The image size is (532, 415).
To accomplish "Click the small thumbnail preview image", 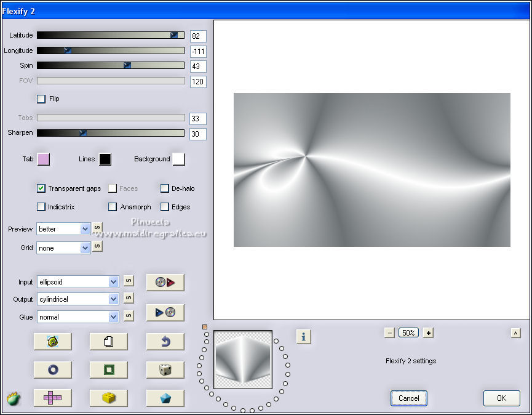I will tap(243, 360).
